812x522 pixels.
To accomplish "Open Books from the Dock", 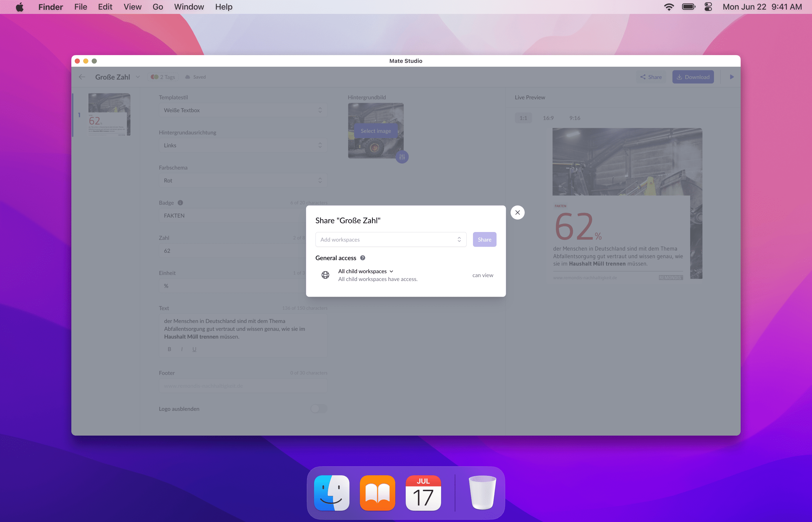I will point(378,493).
